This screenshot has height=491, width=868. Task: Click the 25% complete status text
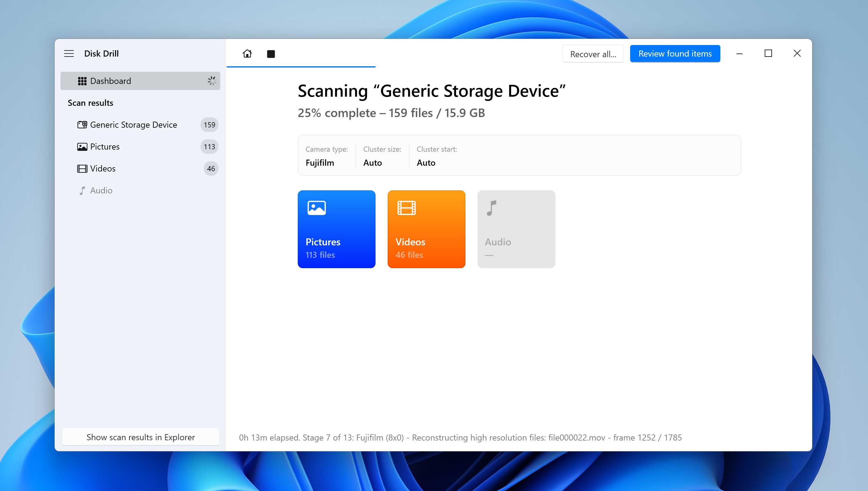[391, 113]
